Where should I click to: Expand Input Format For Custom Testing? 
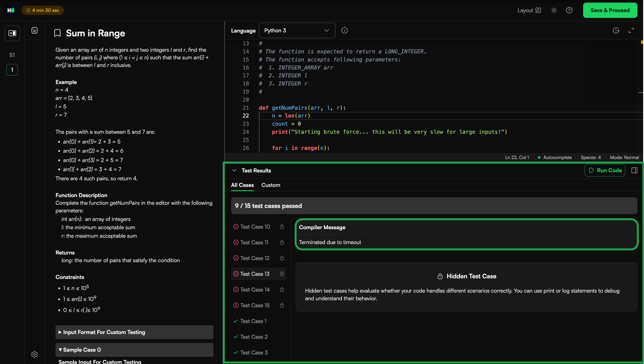coord(134,332)
